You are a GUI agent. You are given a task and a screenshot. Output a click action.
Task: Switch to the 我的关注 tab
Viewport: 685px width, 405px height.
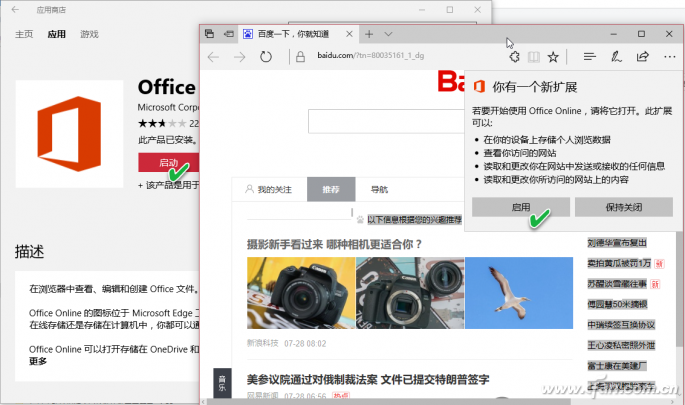tap(269, 189)
